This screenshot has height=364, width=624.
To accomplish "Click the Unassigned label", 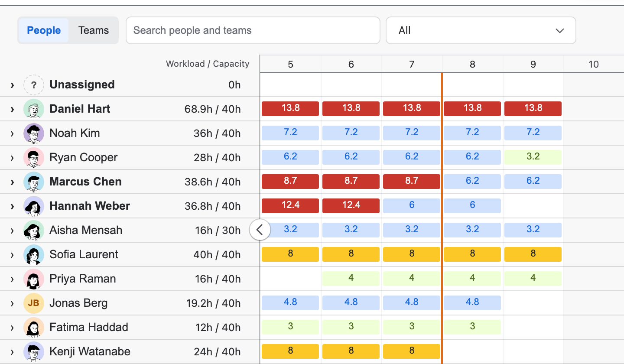I will click(x=82, y=84).
